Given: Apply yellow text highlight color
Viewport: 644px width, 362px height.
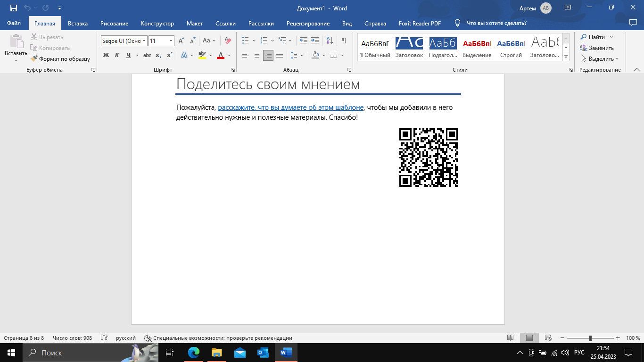Looking at the screenshot, I should 202,55.
